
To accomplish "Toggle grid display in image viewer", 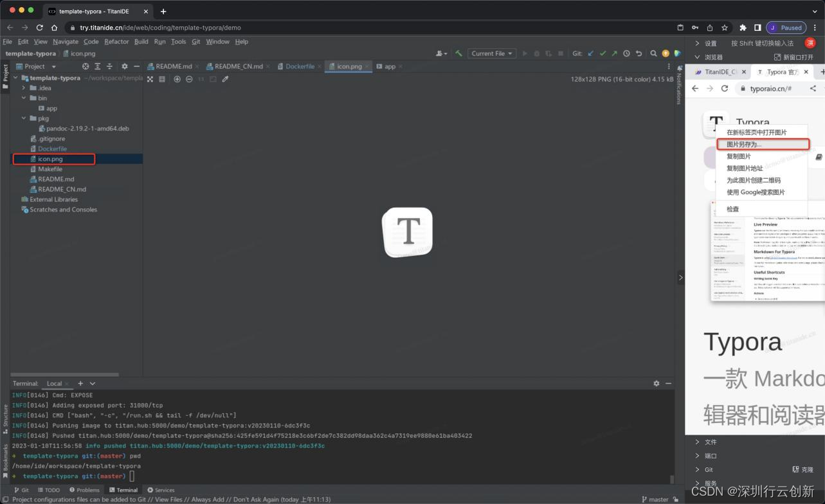I will coord(162,79).
